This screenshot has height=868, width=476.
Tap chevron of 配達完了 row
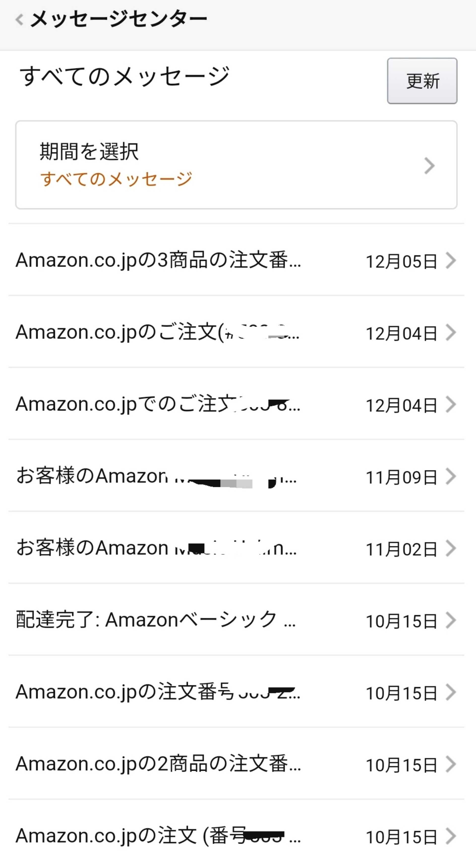click(x=451, y=620)
